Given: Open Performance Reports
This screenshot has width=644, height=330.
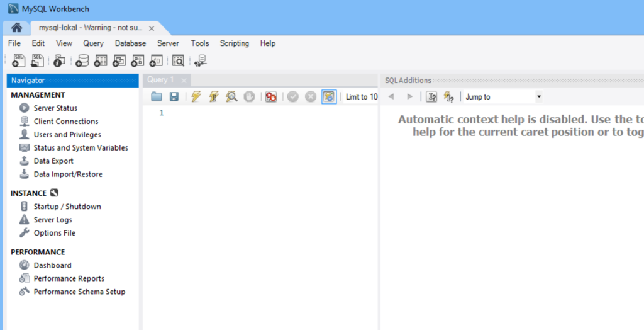Looking at the screenshot, I should click(x=69, y=278).
